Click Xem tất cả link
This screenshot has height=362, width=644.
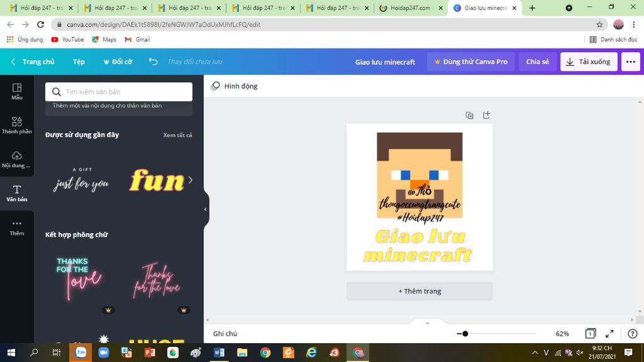click(177, 135)
